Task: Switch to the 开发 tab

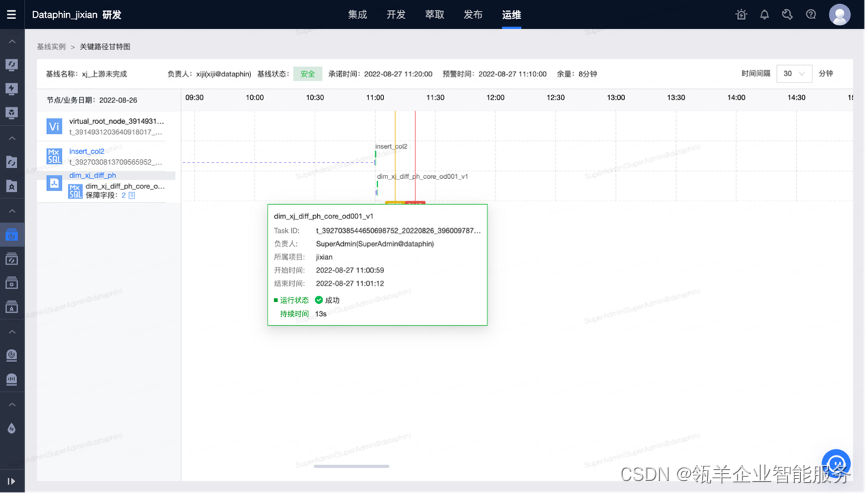Action: (395, 15)
